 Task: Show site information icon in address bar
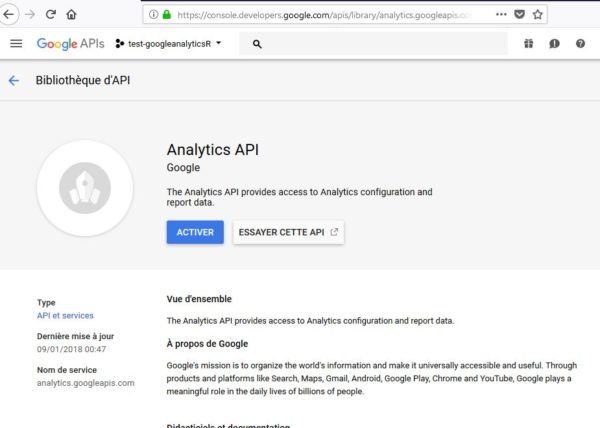click(x=153, y=15)
